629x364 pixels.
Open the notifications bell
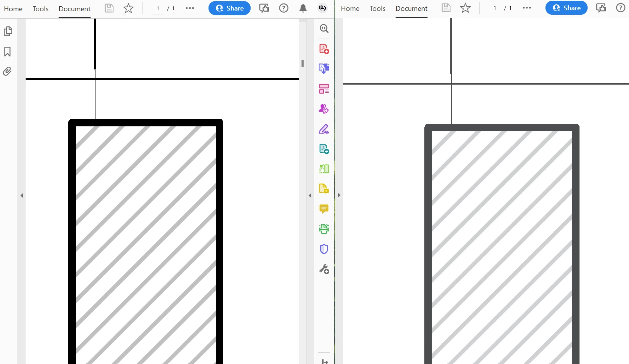coord(303,8)
